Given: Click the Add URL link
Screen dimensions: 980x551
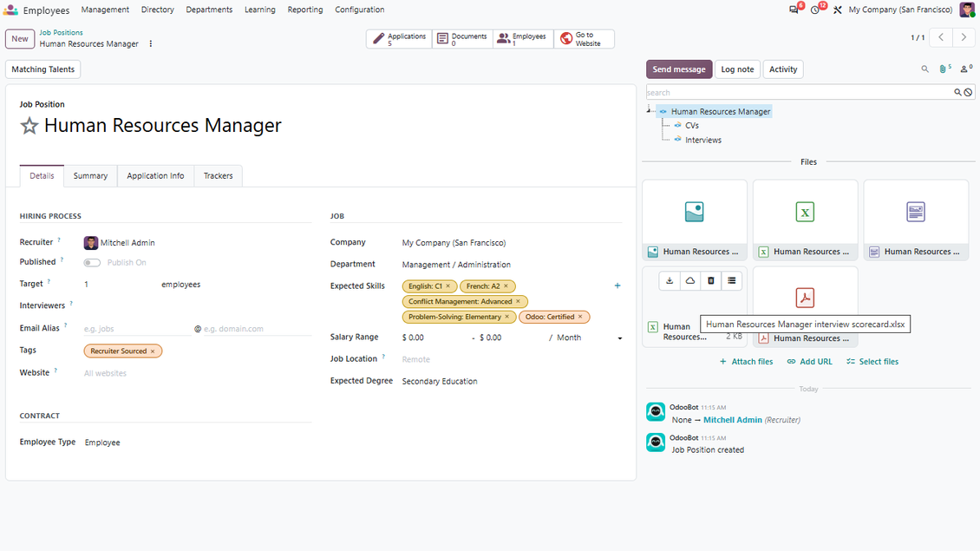Looking at the screenshot, I should pyautogui.click(x=810, y=362).
